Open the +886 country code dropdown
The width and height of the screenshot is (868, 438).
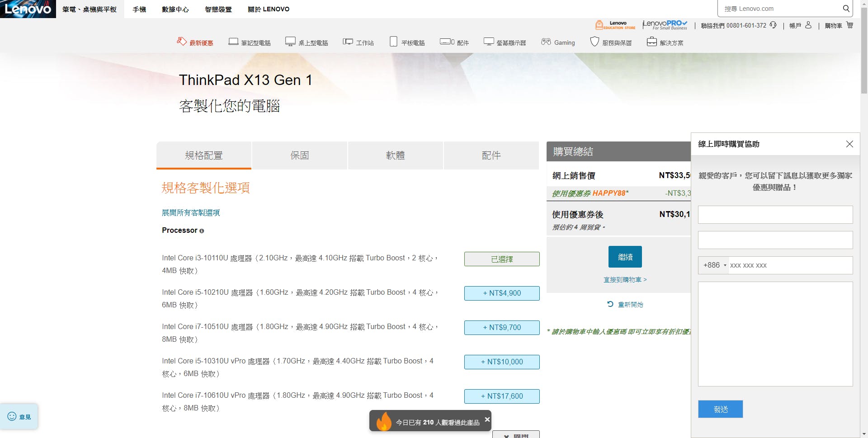(x=714, y=265)
